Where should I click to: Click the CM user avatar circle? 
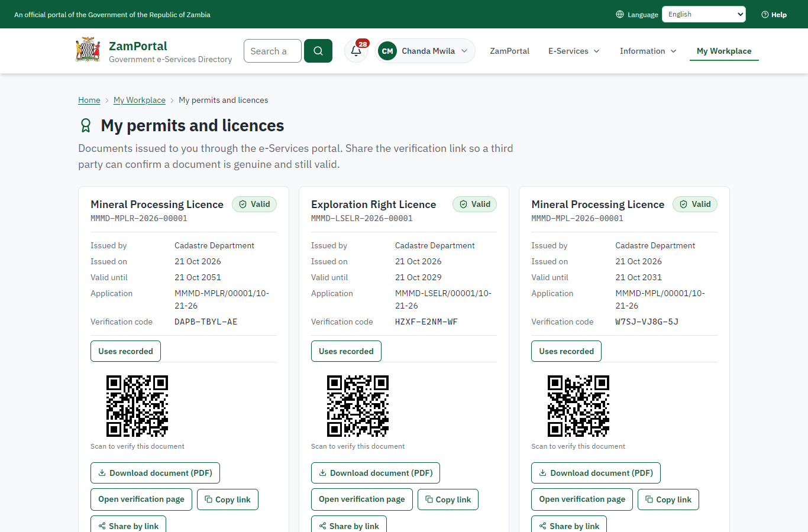[387, 51]
